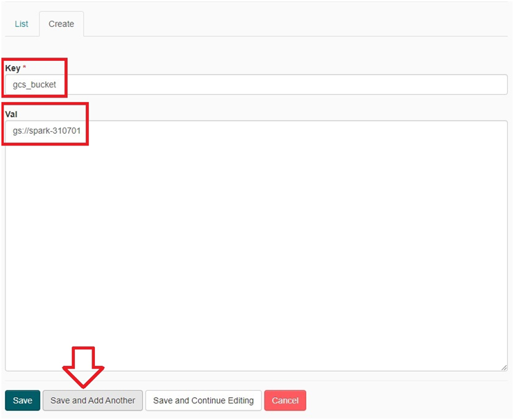Click inside the Val text area
This screenshot has width=514, height=420.
tap(256, 246)
